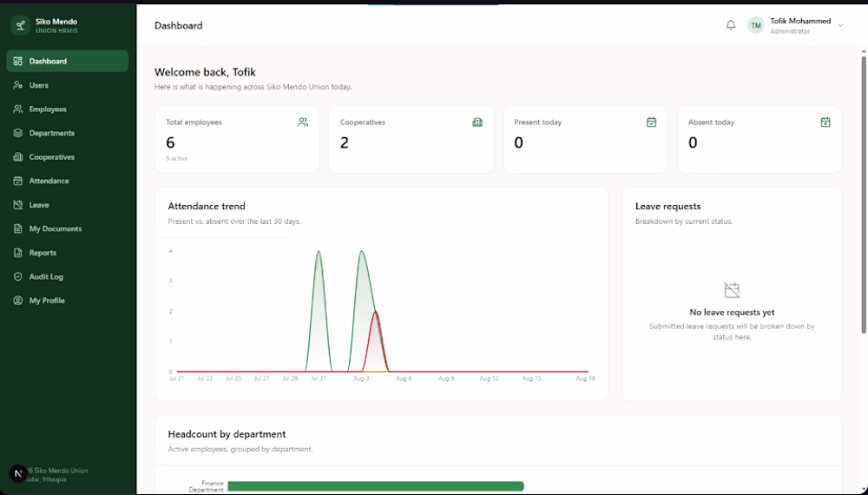
Task: Click the Leave calendar icon in sidebar
Action: click(x=17, y=205)
